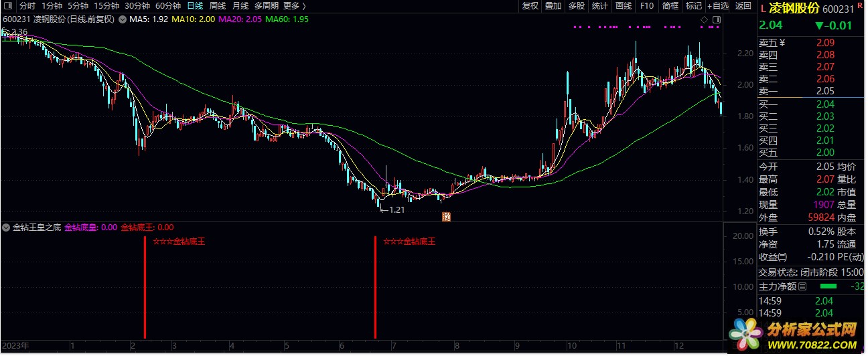Select the 15分钟 period
Viewport: 868px width, 356px height.
pos(106,6)
